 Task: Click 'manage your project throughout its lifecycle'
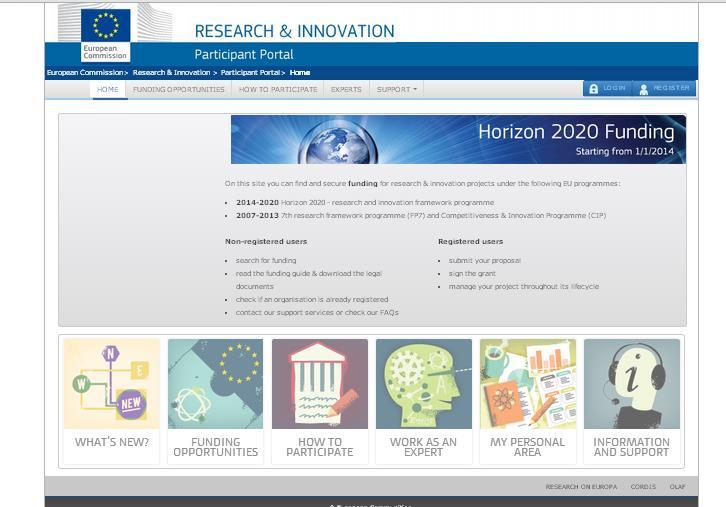(x=524, y=287)
